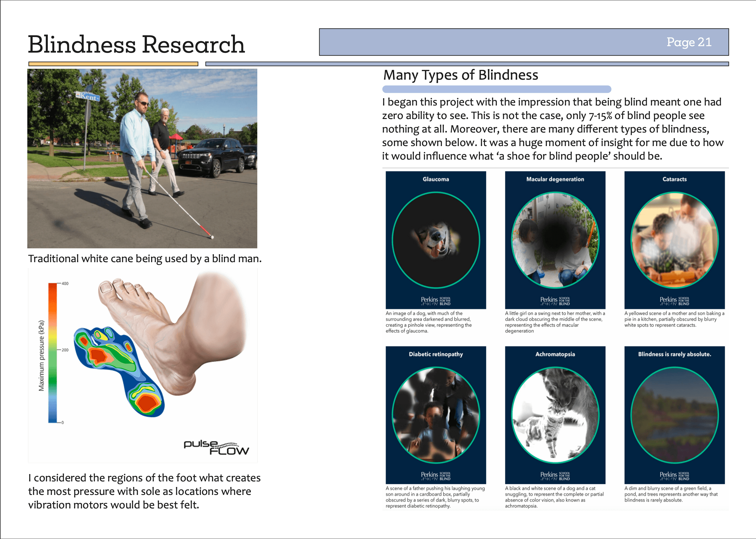This screenshot has width=756, height=539.
Task: Click the Perkins logo under Cataracts image
Action: point(674,301)
